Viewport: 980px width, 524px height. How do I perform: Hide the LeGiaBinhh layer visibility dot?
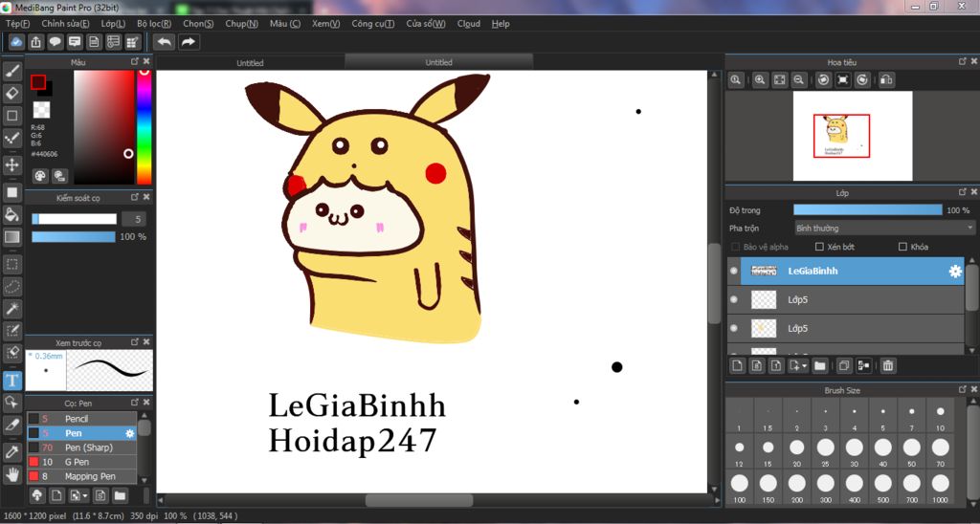click(x=734, y=271)
